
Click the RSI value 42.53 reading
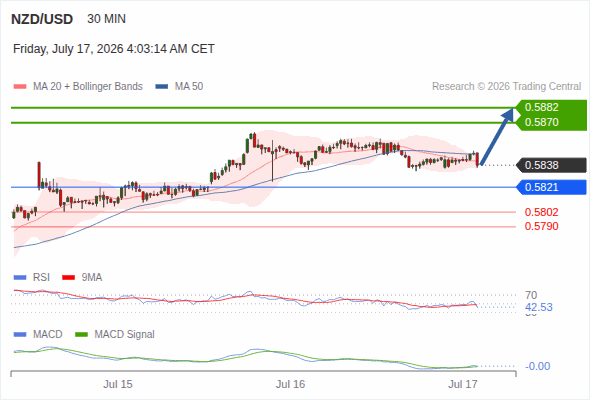[539, 307]
